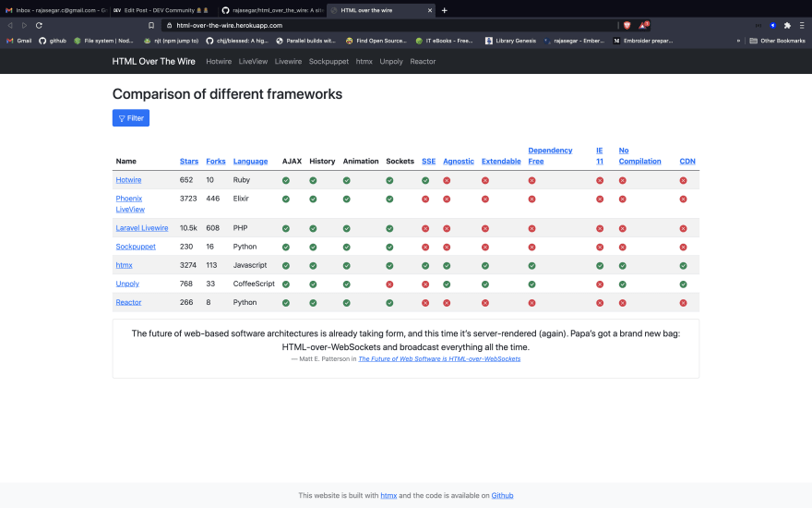Click the red CDN cross in Reactor row
Screen dimensions: 812x508
pyautogui.click(x=683, y=303)
